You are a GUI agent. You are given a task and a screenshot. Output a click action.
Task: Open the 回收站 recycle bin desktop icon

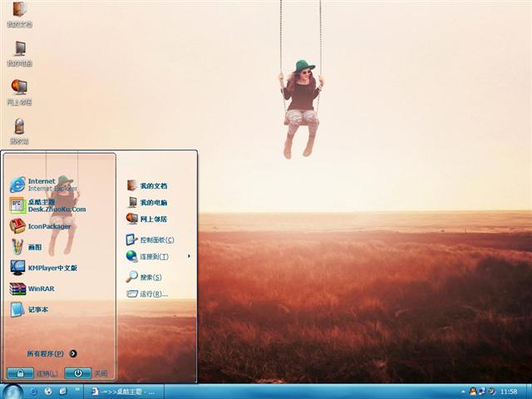coord(19,131)
